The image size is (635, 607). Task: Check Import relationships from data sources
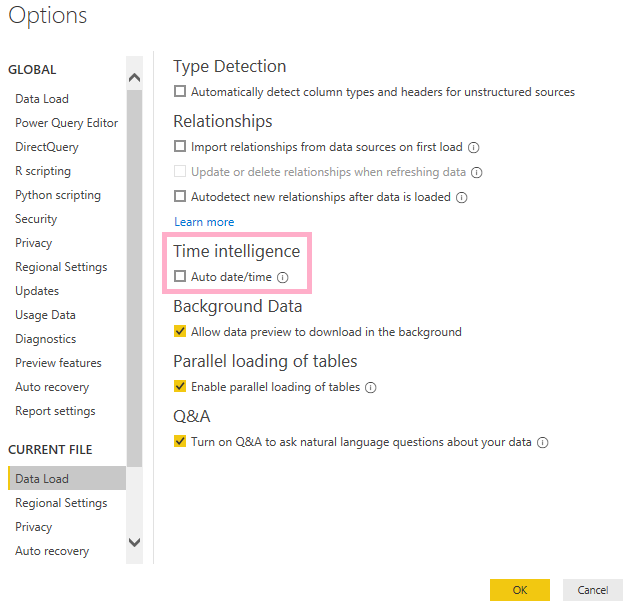[180, 146]
